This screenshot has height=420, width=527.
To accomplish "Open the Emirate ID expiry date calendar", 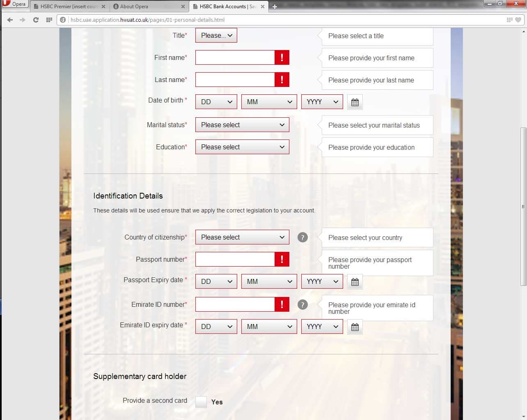I will [x=355, y=326].
